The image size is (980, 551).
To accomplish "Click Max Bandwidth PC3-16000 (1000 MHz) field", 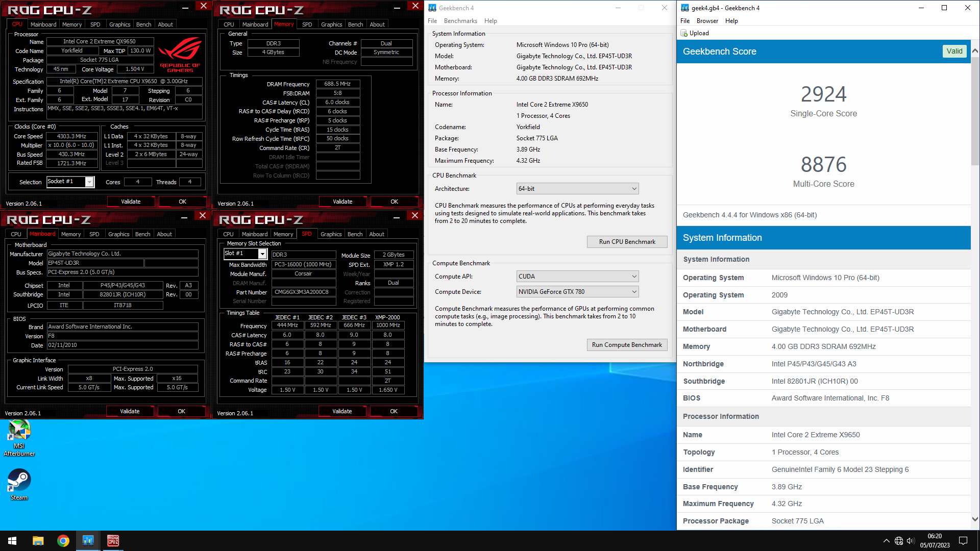I will (x=303, y=264).
